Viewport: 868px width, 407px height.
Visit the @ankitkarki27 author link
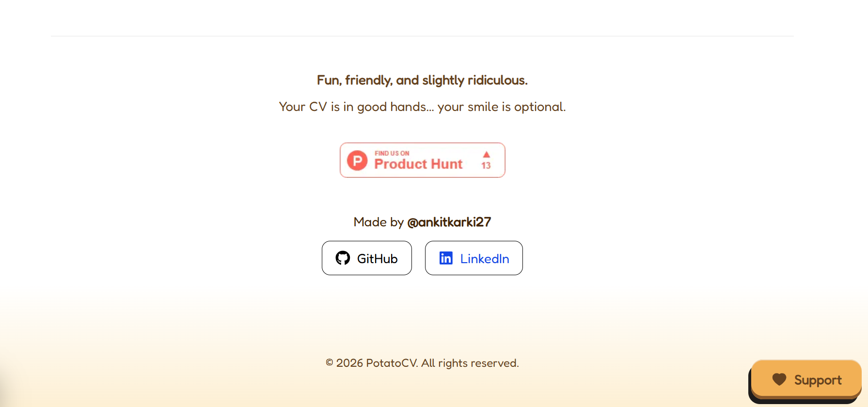tap(449, 222)
